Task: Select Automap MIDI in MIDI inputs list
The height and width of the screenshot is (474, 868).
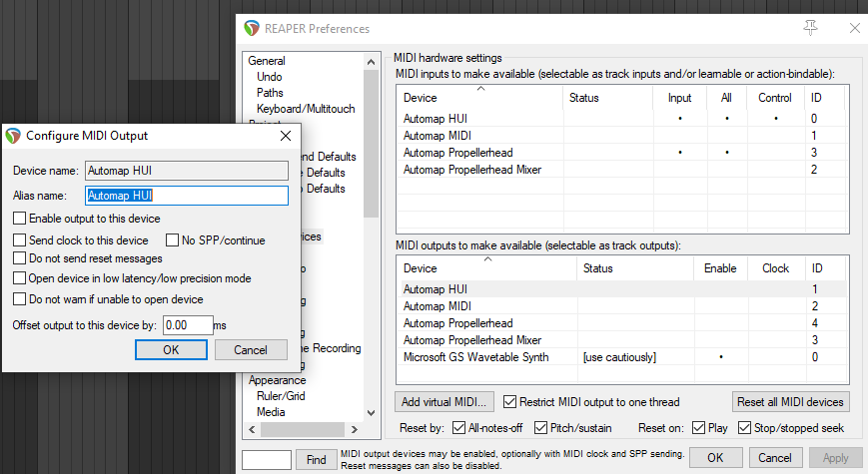Action: (x=622, y=136)
